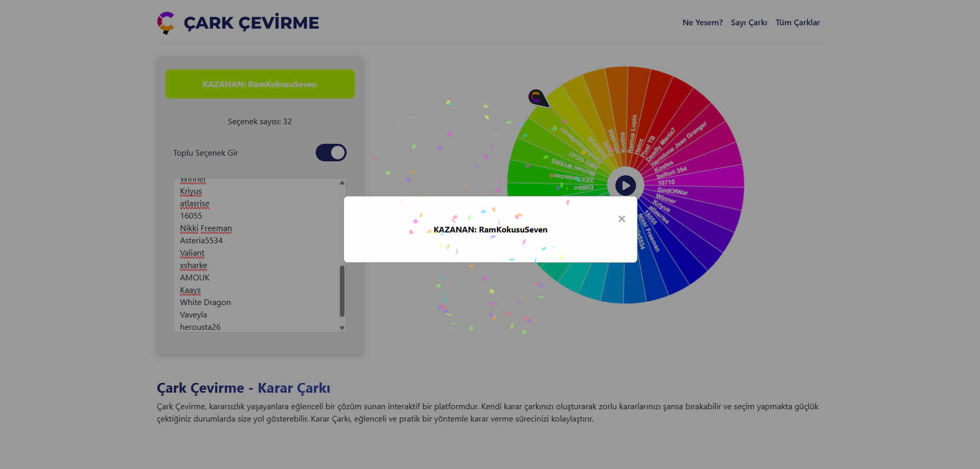Click the popup text KAZANAN: RamKokusuSeven

point(490,230)
